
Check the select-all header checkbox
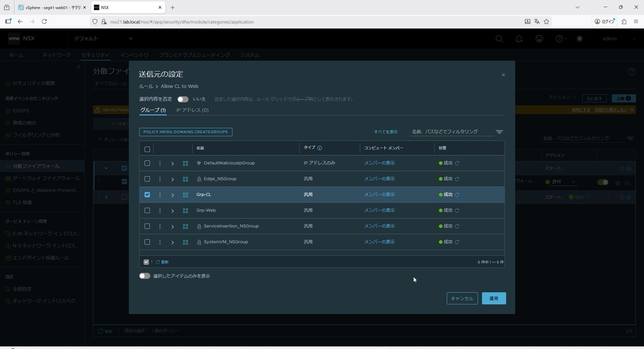(147, 149)
